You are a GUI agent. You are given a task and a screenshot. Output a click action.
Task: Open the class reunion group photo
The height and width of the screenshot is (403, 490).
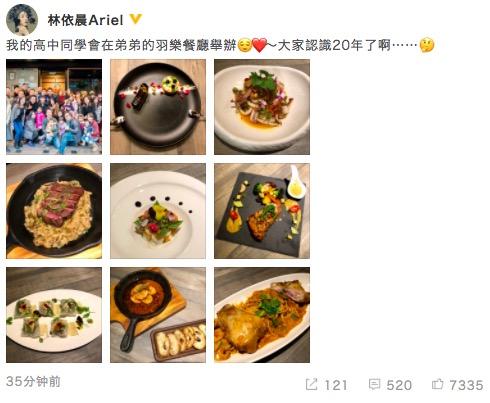click(54, 107)
